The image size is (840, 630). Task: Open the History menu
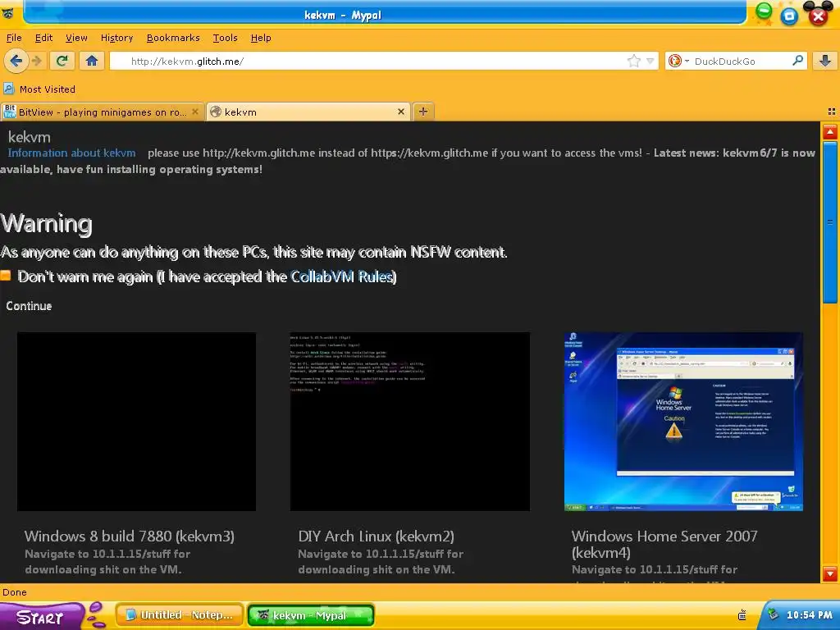pyautogui.click(x=116, y=38)
